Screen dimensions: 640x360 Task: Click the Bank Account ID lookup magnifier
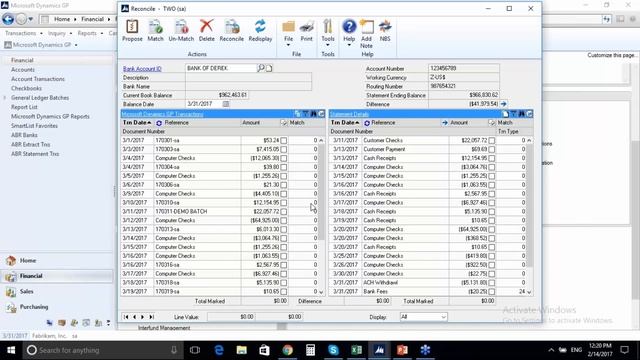261,68
